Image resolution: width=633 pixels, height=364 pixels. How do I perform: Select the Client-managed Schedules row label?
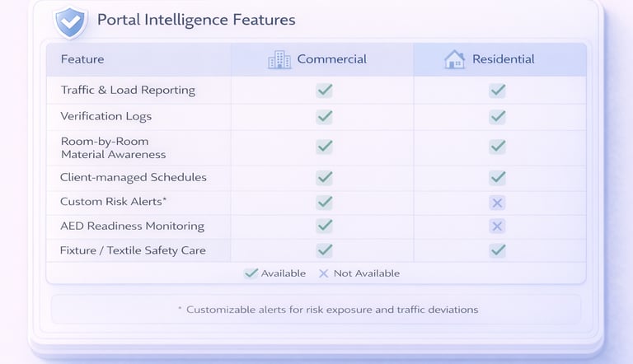134,177
